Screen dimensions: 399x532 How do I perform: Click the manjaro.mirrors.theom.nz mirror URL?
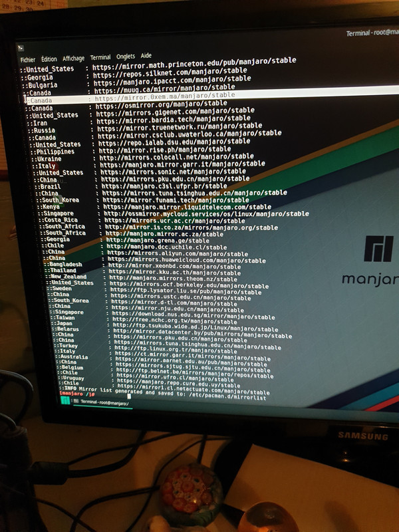tap(174, 279)
